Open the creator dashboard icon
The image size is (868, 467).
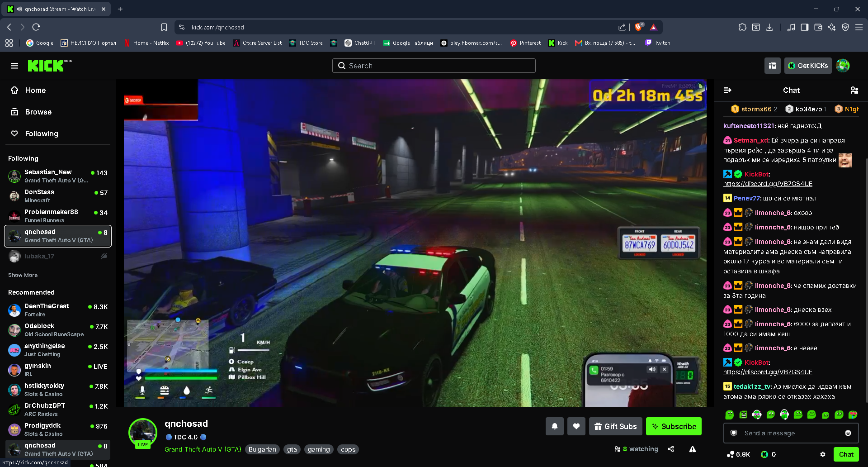point(773,66)
